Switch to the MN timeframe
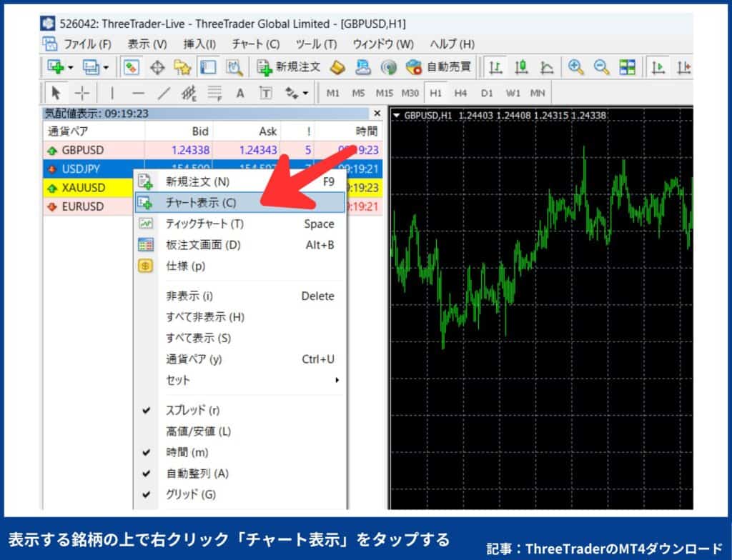This screenshot has height=560, width=732. [x=538, y=94]
